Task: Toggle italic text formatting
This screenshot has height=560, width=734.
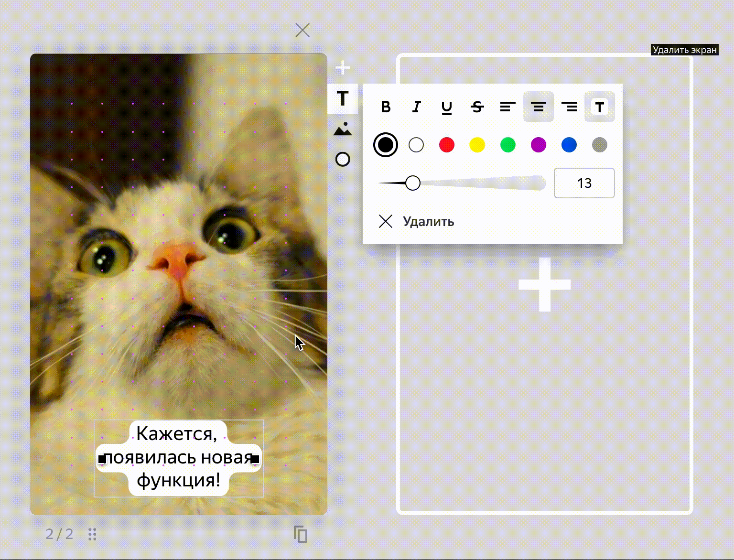Action: (416, 107)
